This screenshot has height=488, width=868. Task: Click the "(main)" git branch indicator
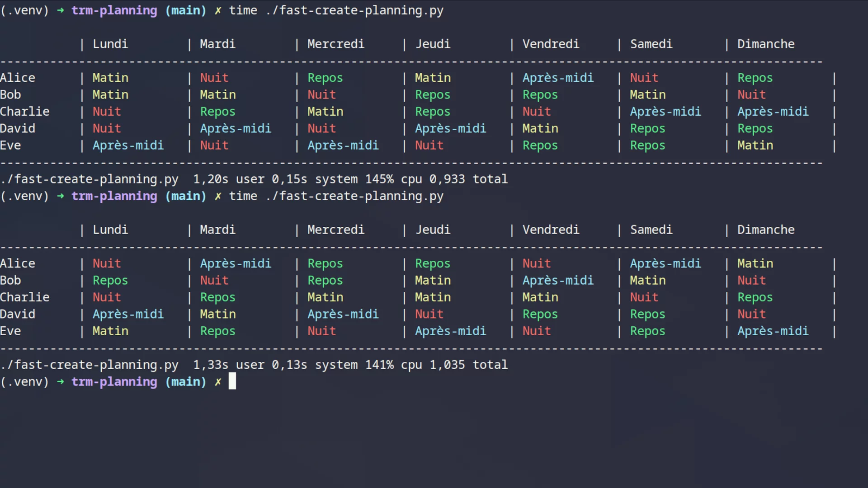click(186, 10)
